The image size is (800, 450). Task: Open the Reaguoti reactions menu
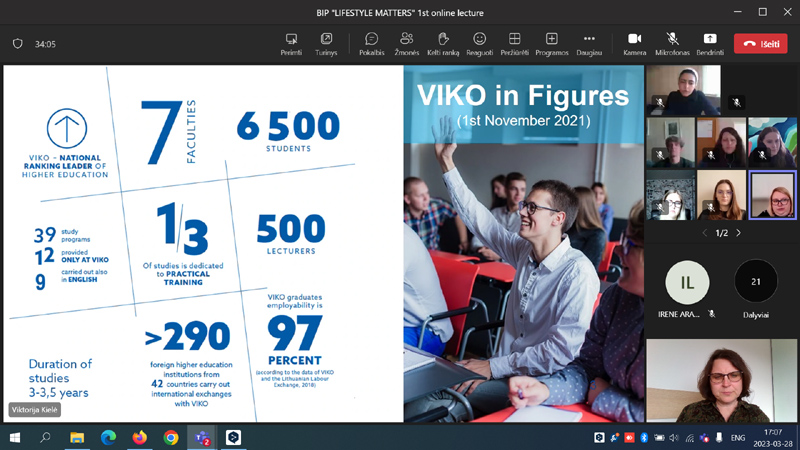click(479, 44)
